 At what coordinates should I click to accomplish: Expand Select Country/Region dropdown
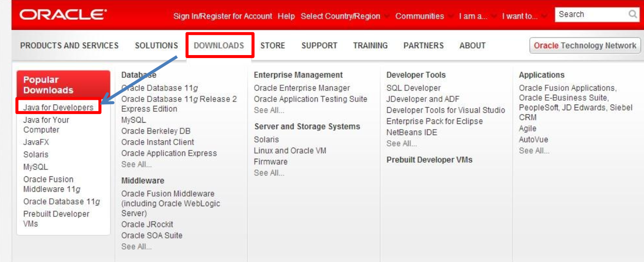(x=344, y=16)
